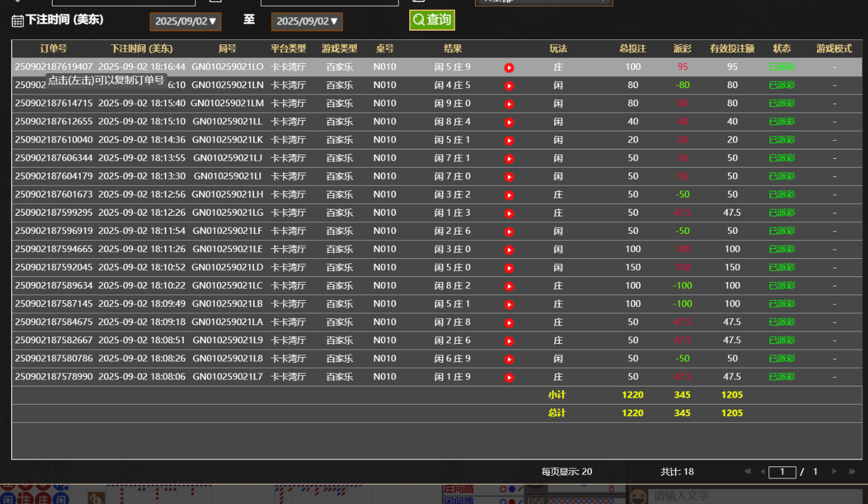Click the 派彩 column header
This screenshot has width=868, height=504.
coord(682,49)
